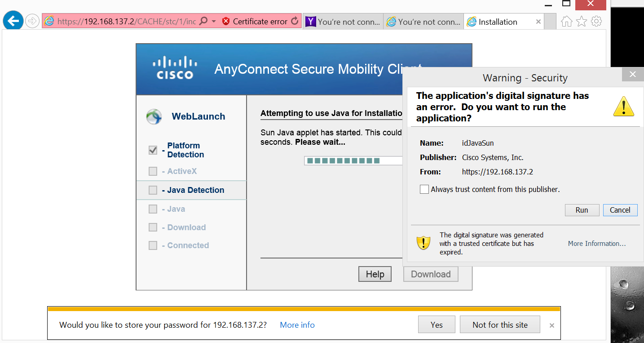Viewport: 644px width, 343px height.
Task: Enable Always trust content from this publisher
Action: coord(424,189)
